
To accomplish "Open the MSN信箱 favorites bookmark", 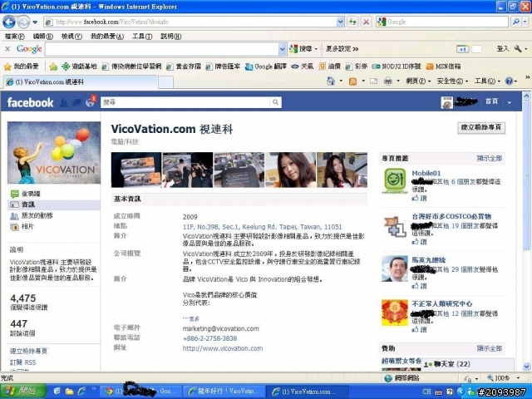I will pos(443,66).
